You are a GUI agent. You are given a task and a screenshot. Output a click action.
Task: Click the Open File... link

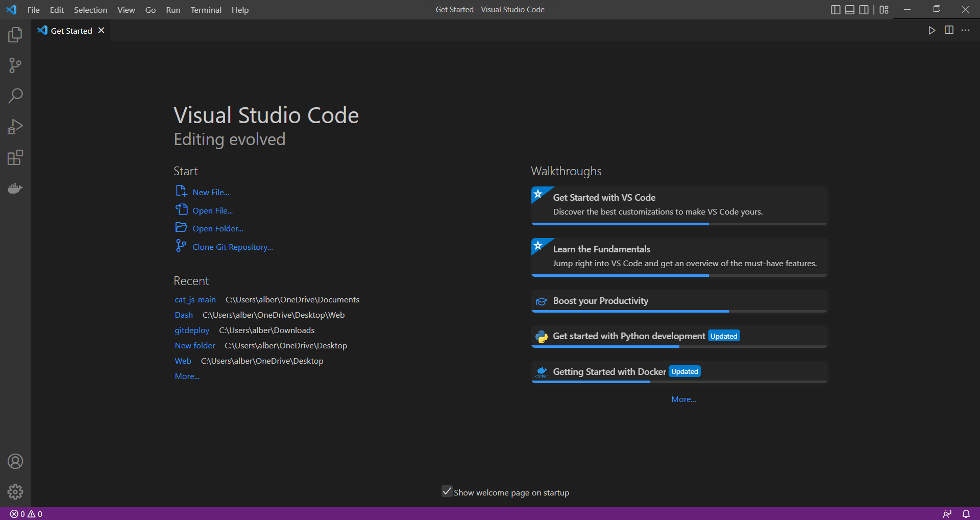pyautogui.click(x=213, y=210)
